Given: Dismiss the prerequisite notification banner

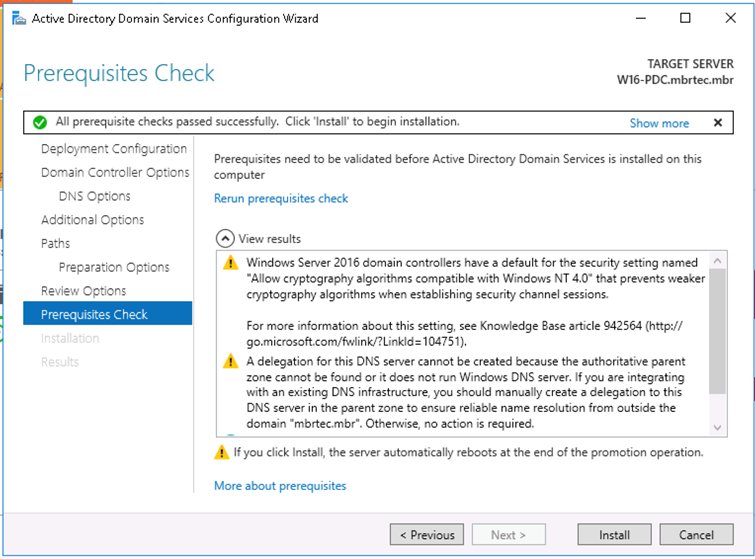Looking at the screenshot, I should 717,122.
